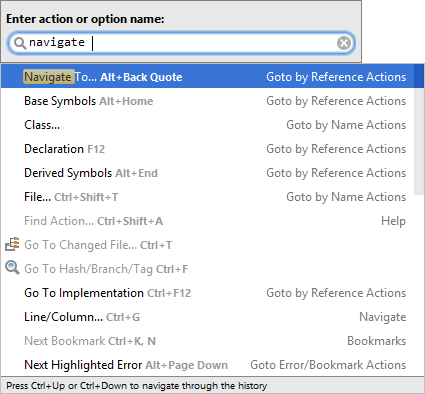Image resolution: width=425 pixels, height=394 pixels.
Task: Open Line/Column... action
Action: coord(208,317)
